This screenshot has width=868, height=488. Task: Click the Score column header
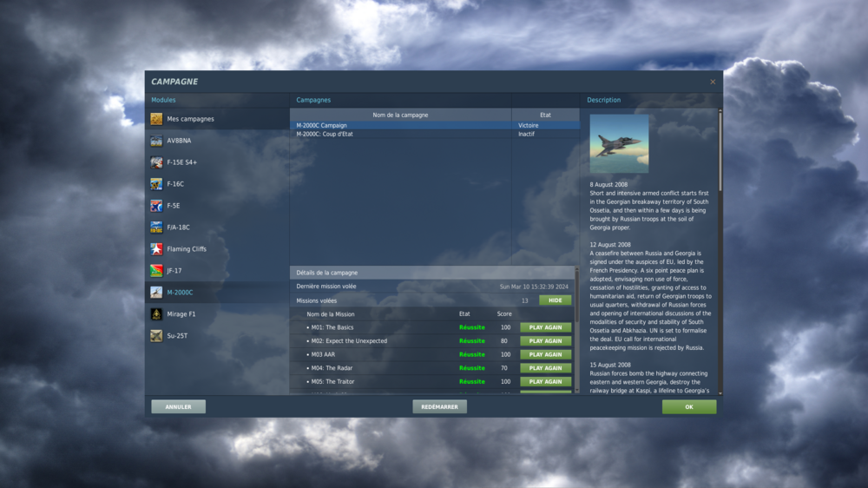[x=504, y=314]
